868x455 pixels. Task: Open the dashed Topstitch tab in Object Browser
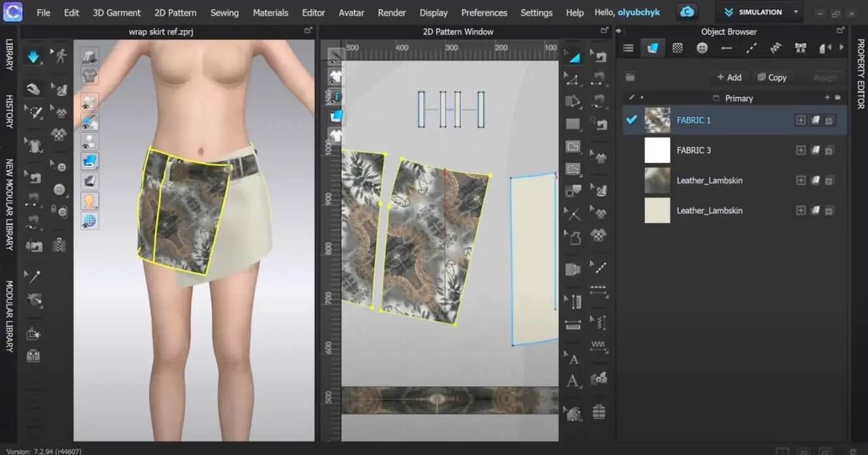(x=751, y=48)
